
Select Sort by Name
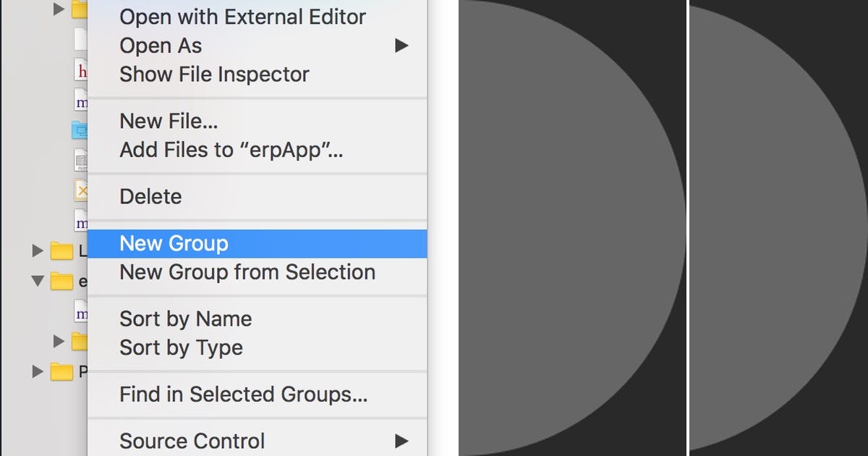click(186, 318)
